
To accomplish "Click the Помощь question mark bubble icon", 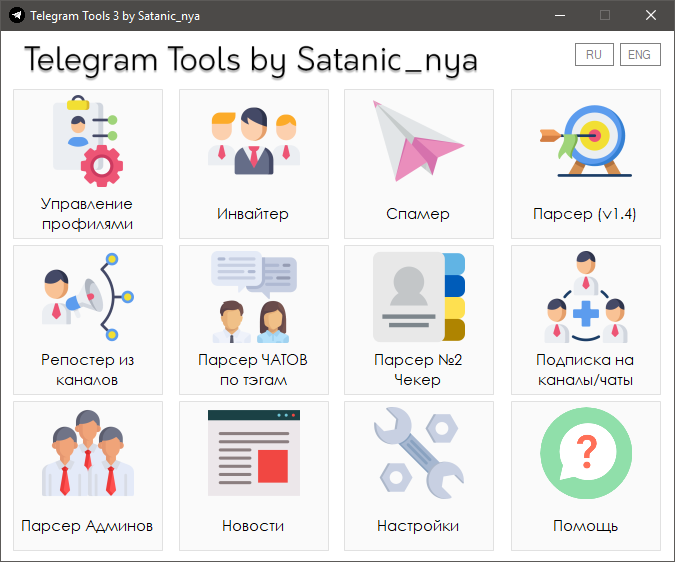I will coord(585,453).
